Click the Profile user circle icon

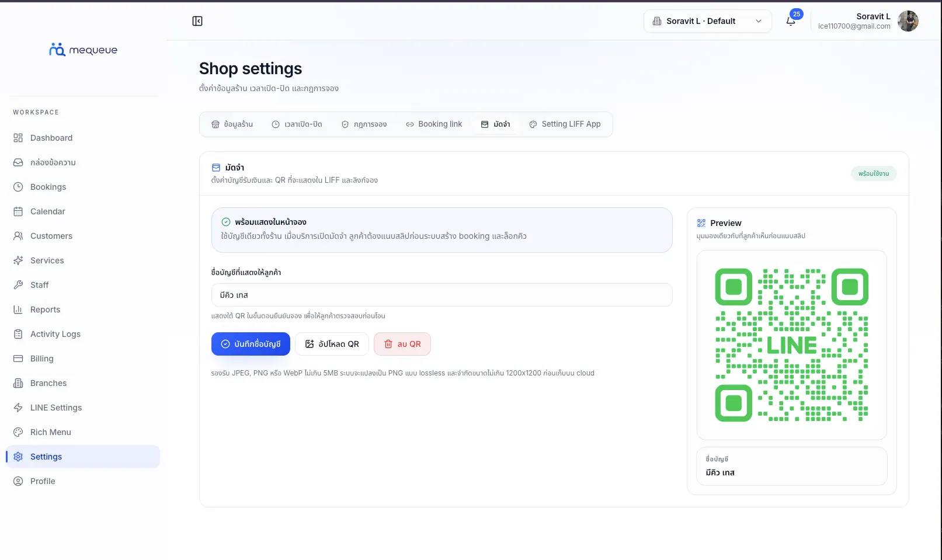(x=18, y=481)
